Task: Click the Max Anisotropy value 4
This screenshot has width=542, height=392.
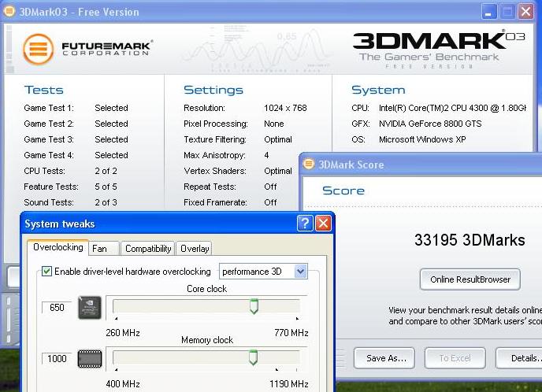Action: (x=266, y=155)
